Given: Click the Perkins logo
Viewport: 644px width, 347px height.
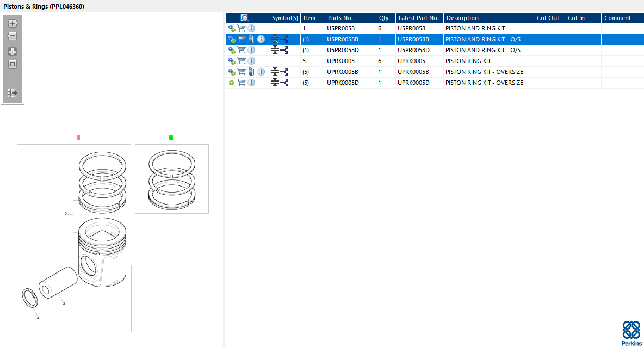Looking at the screenshot, I should pyautogui.click(x=631, y=333).
